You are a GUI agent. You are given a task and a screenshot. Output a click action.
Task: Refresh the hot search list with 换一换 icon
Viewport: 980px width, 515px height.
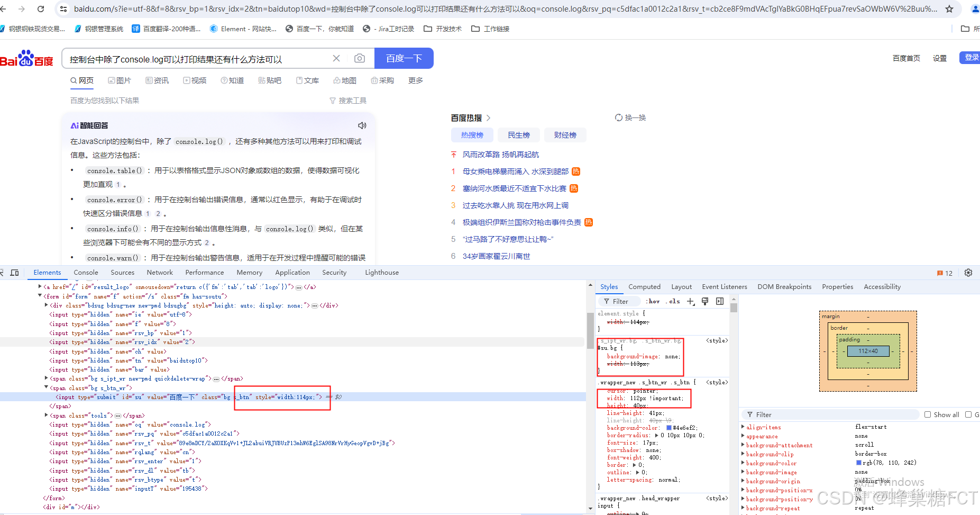pyautogui.click(x=619, y=118)
